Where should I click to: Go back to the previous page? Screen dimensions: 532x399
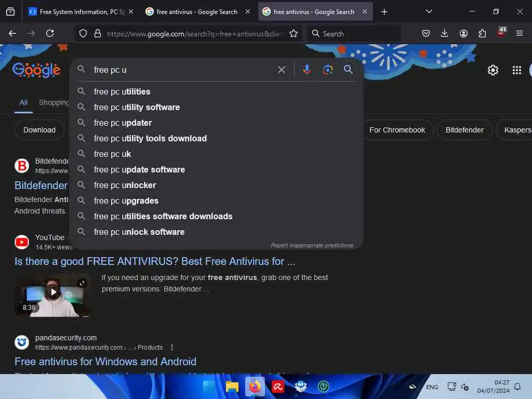[12, 33]
